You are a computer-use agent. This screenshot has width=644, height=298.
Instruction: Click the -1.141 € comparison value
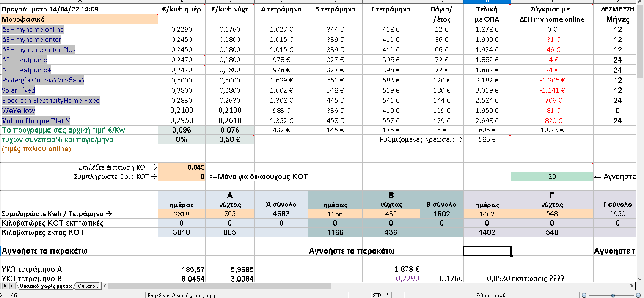click(552, 90)
